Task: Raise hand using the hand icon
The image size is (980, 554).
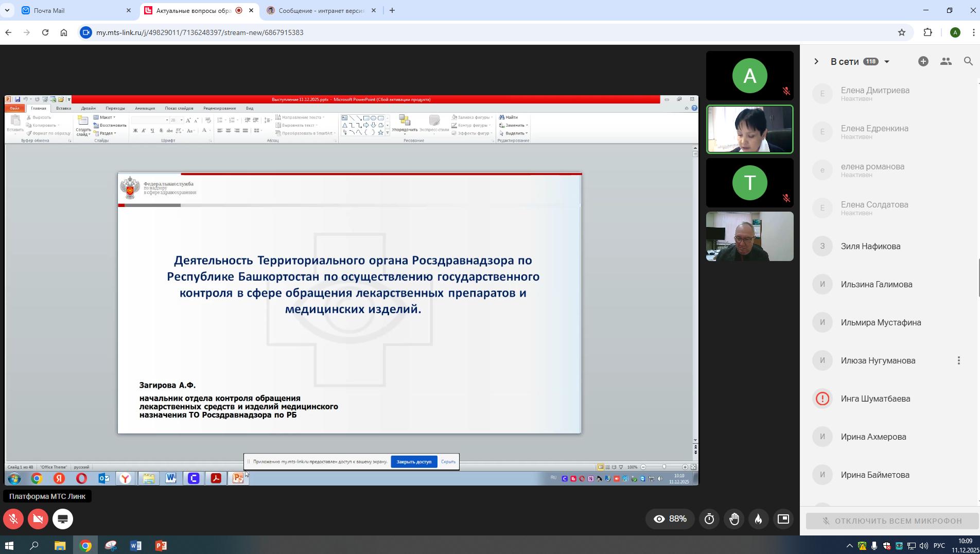Action: [734, 519]
